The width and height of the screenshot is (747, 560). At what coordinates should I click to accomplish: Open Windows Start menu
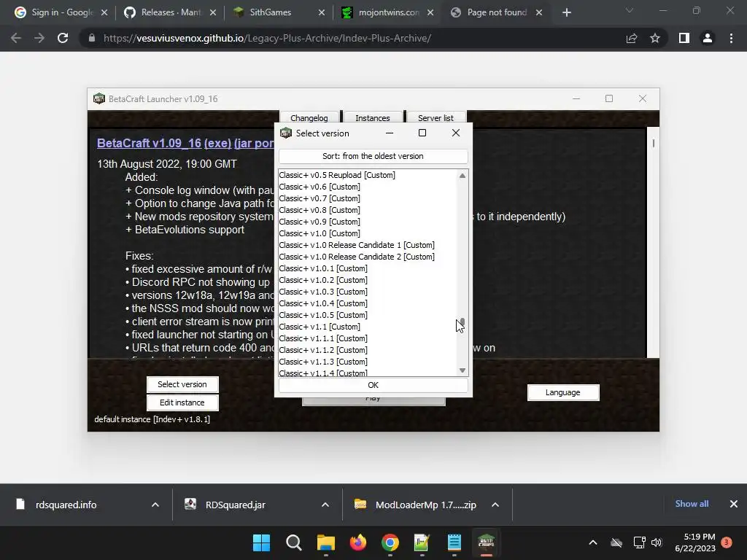click(261, 542)
